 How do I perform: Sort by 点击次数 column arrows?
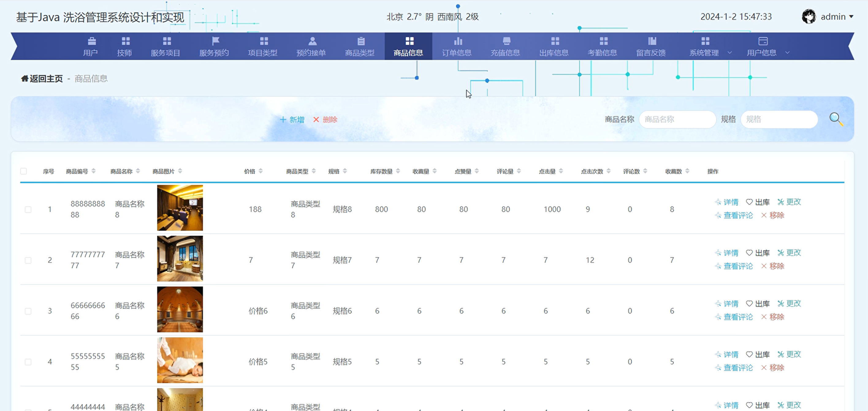tap(608, 171)
